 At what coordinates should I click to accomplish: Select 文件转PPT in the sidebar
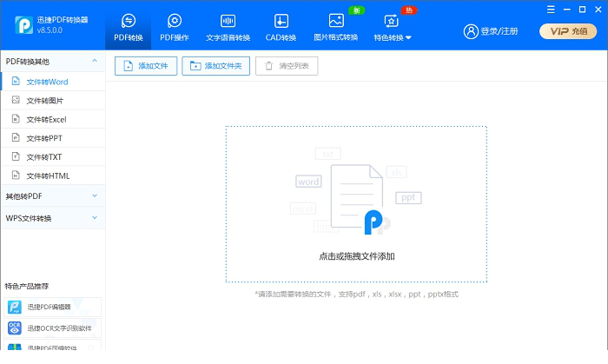coord(53,138)
